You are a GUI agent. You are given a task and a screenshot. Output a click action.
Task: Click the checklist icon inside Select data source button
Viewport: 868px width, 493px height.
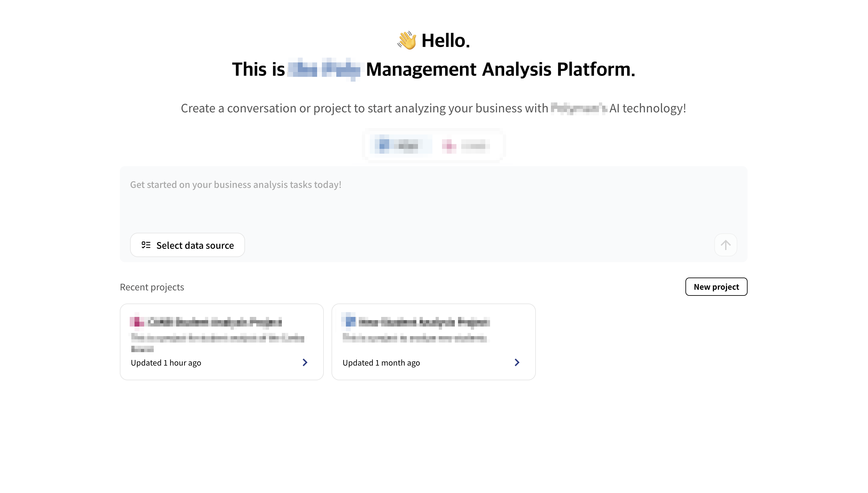point(146,245)
